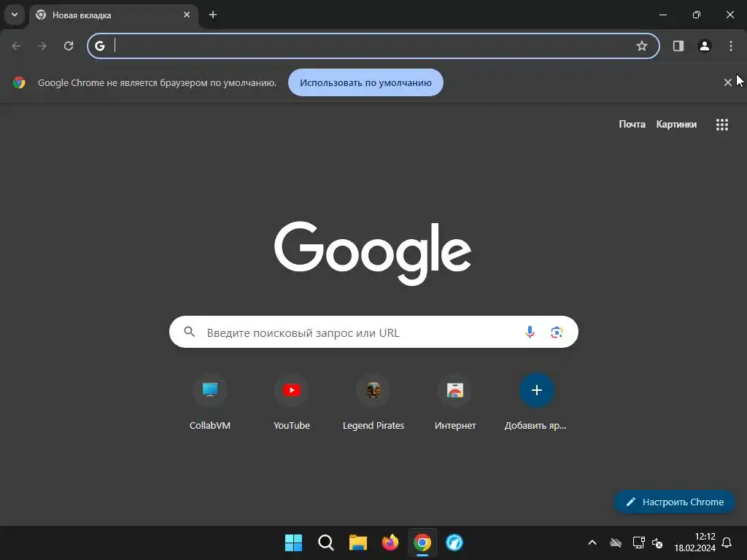
Task: Open the side panel
Action: (x=678, y=46)
